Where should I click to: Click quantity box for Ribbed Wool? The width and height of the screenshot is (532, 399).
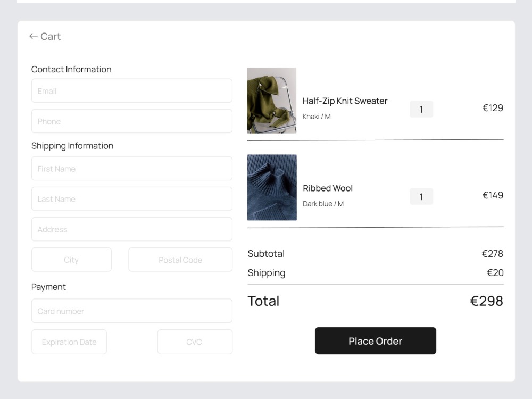click(421, 196)
